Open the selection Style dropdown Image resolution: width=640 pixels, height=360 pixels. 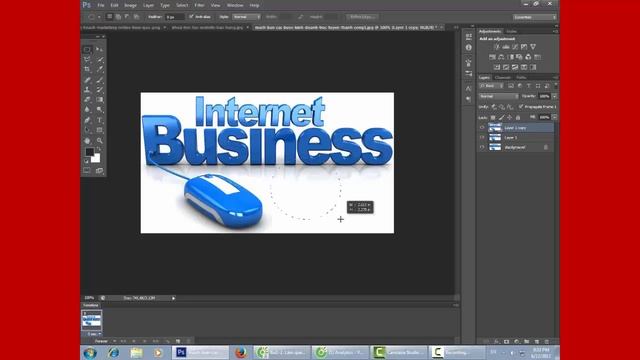point(247,17)
